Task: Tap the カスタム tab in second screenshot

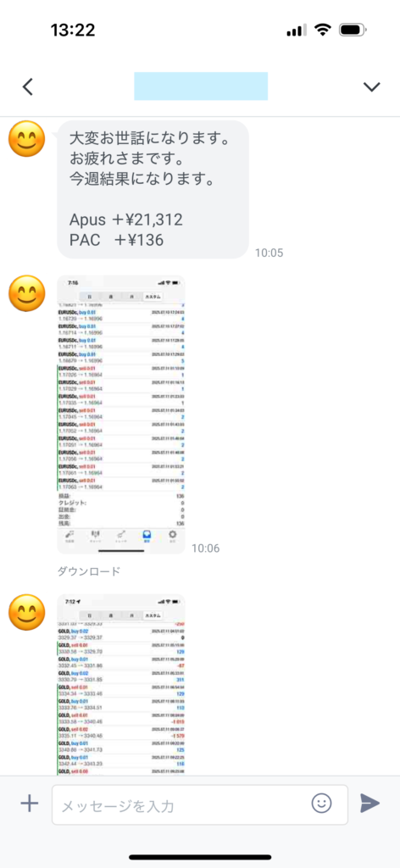Action: coord(153,615)
